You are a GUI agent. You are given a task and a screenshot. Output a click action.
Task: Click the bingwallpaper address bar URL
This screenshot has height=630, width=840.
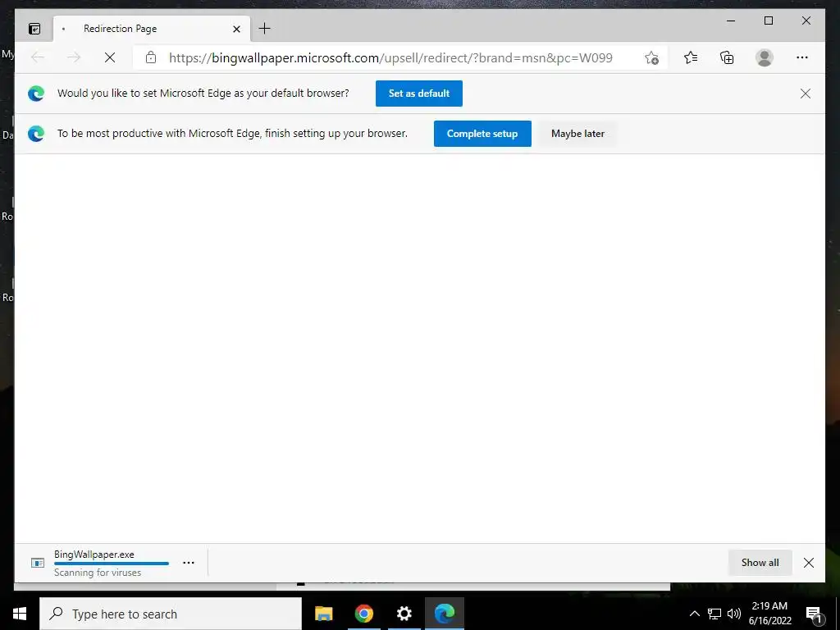click(x=390, y=58)
